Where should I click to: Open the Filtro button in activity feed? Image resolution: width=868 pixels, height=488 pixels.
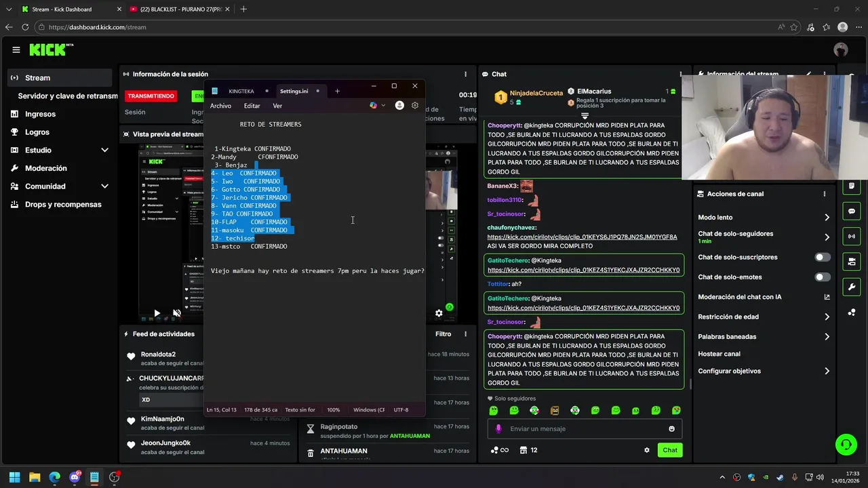(x=443, y=334)
